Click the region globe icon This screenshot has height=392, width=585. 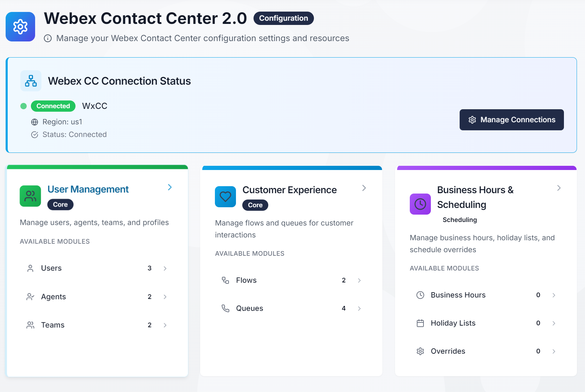click(34, 122)
